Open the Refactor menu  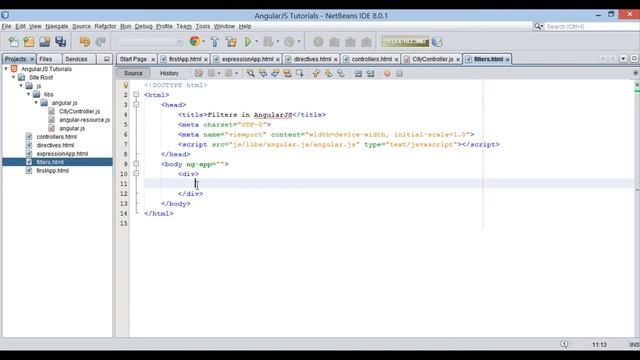pyautogui.click(x=105, y=26)
